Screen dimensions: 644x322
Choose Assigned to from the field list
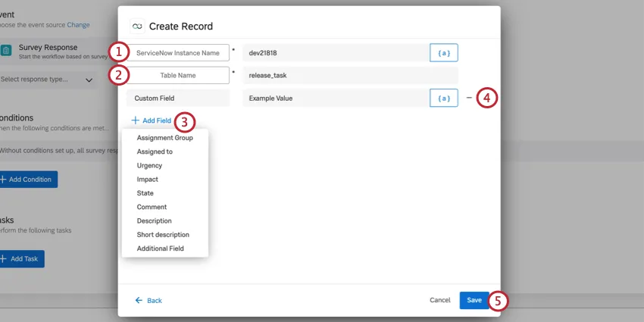[155, 152]
